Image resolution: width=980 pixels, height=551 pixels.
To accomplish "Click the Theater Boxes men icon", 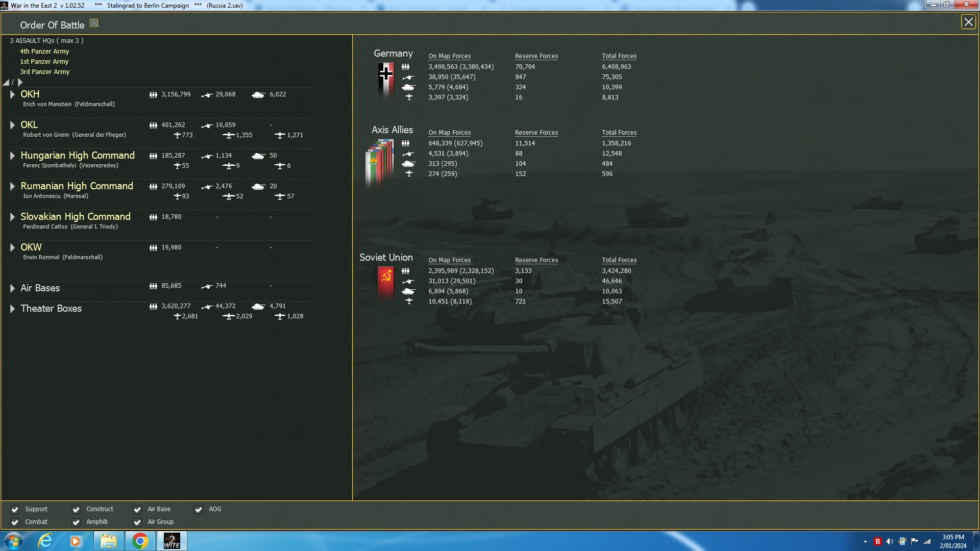I will coord(153,307).
